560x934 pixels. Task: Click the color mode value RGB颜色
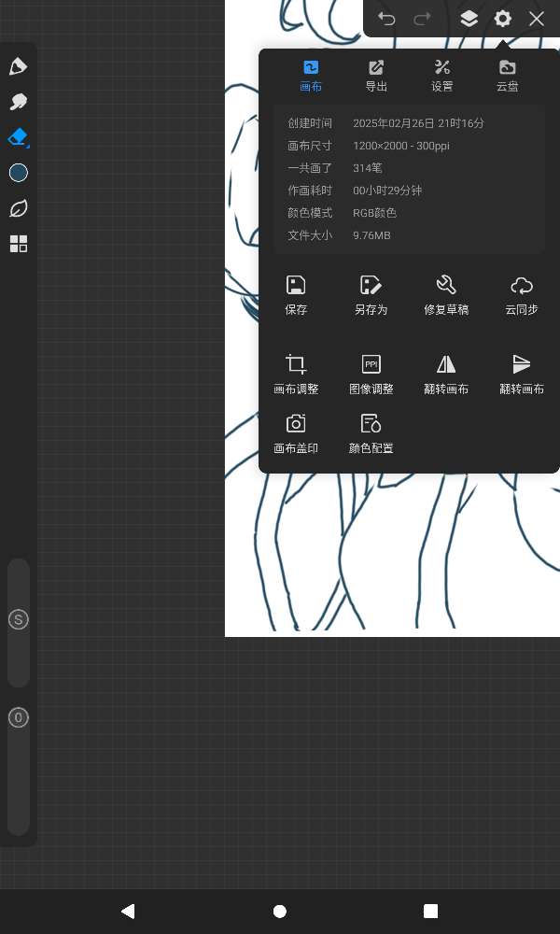[375, 213]
